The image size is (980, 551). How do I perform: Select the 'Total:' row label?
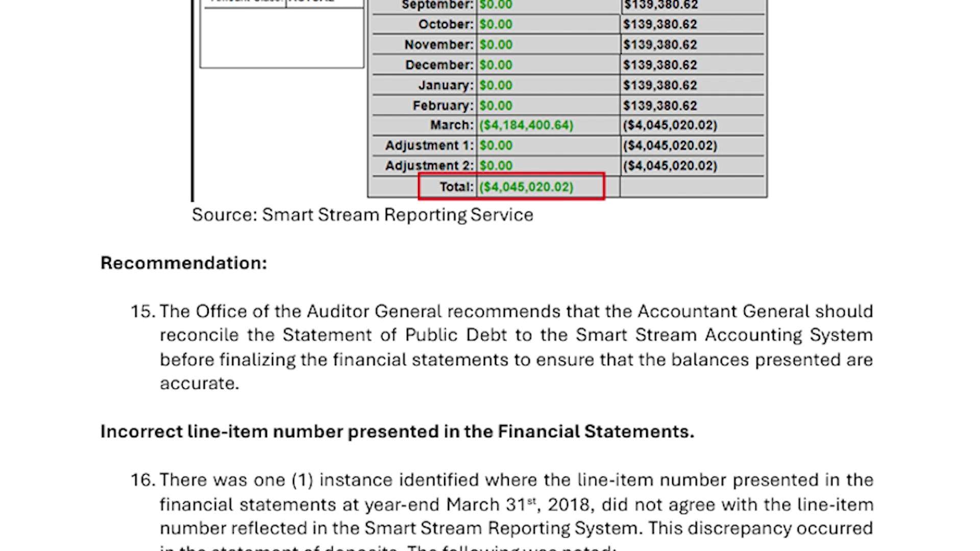[x=457, y=187]
